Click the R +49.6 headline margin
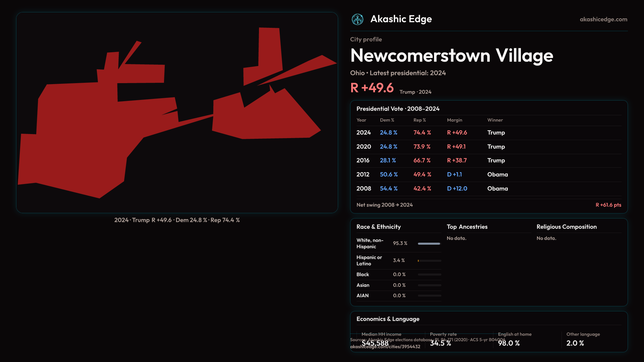The width and height of the screenshot is (644, 362). pyautogui.click(x=372, y=88)
